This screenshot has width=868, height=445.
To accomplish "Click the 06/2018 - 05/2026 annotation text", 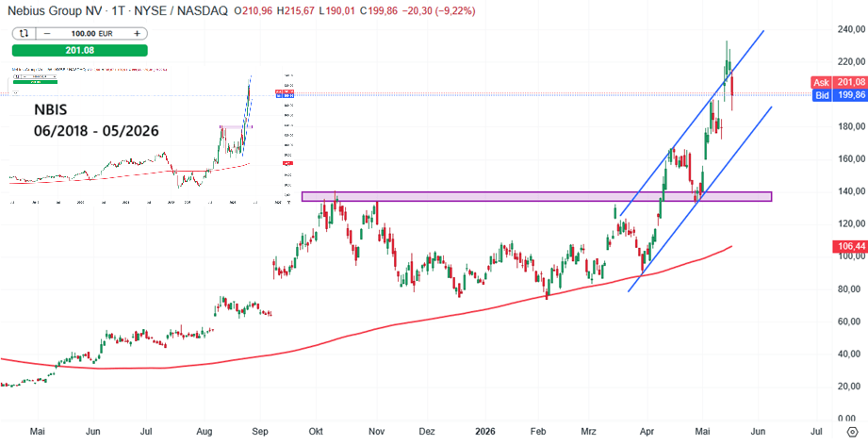I will click(x=95, y=131).
